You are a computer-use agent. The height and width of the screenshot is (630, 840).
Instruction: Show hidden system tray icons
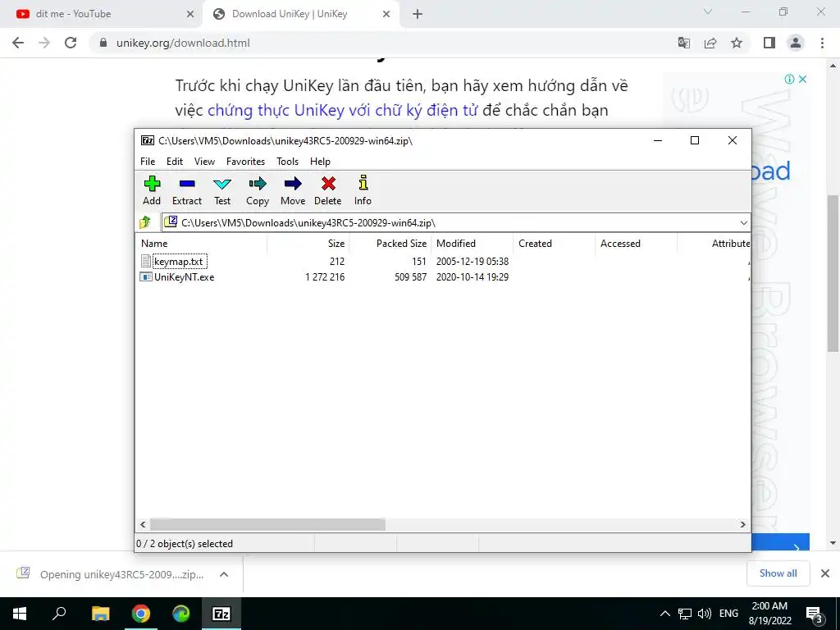click(664, 614)
